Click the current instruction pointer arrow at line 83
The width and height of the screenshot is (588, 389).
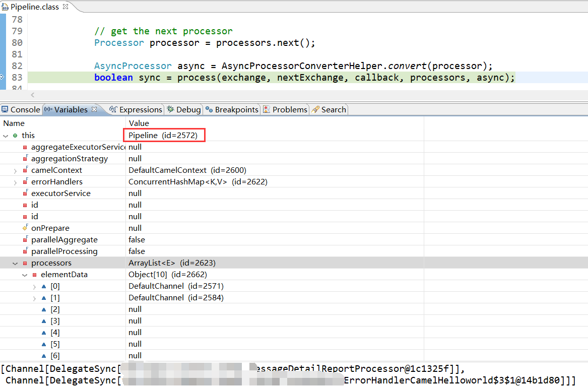coord(2,77)
